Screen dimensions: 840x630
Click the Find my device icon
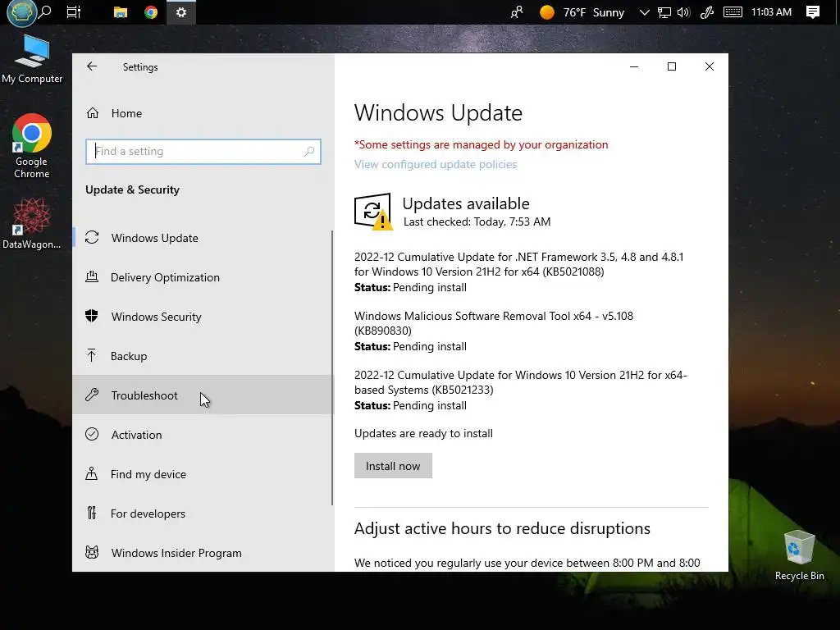(x=92, y=473)
